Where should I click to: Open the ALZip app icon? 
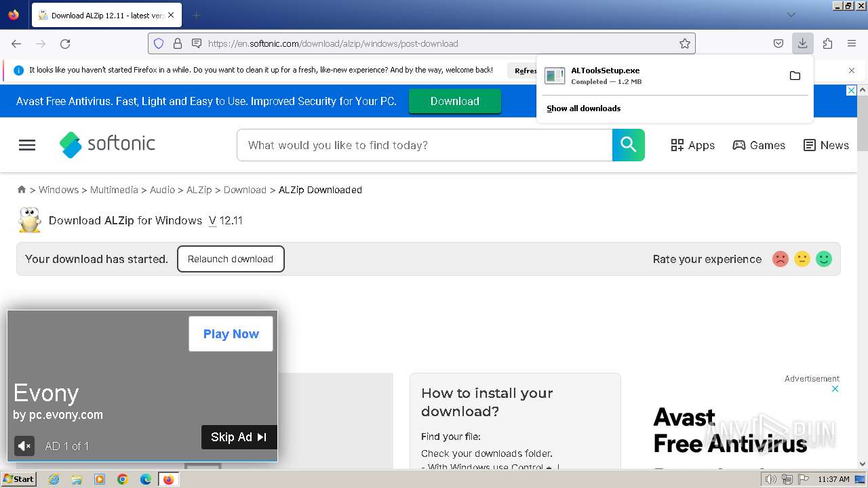29,220
